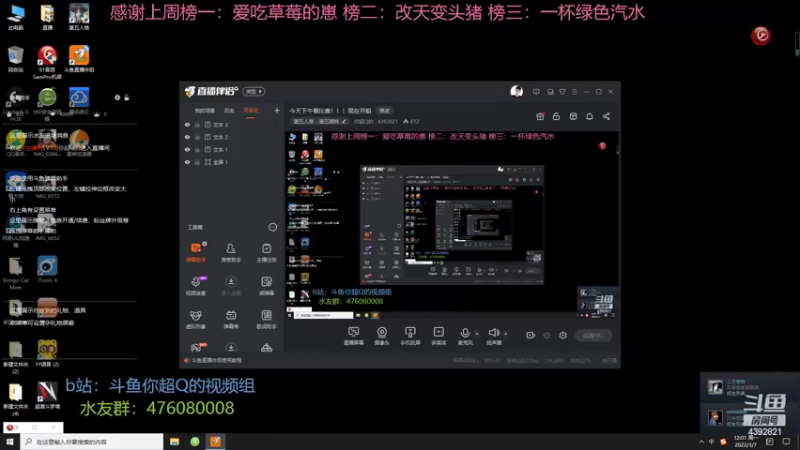800x450 pixels.
Task: Expand speaker options arrow
Action: tap(506, 334)
